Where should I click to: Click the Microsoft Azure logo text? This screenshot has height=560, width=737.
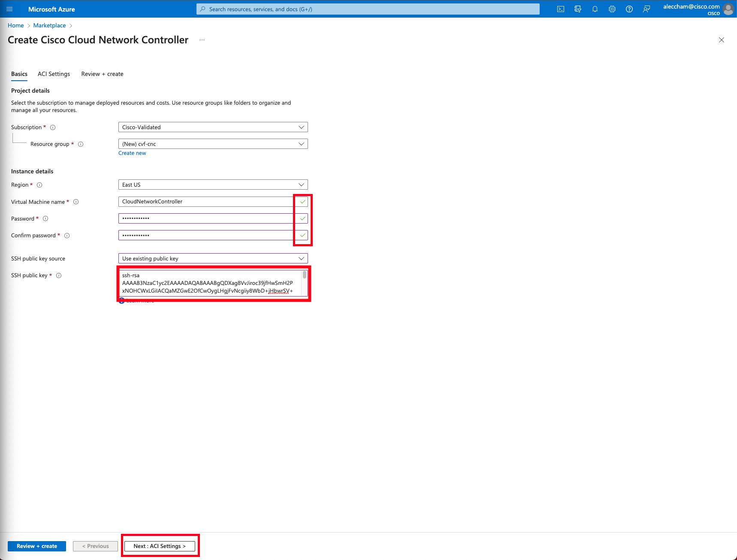point(51,9)
